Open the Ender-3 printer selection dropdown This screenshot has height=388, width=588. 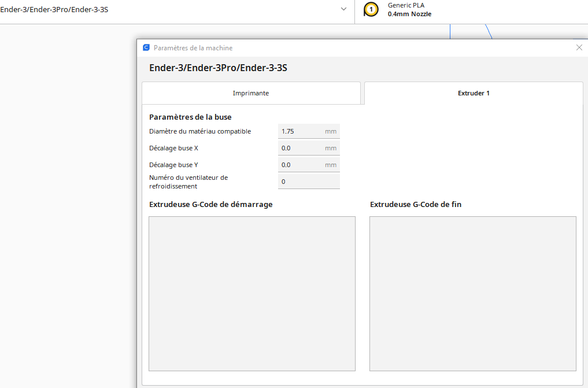pyautogui.click(x=176, y=9)
